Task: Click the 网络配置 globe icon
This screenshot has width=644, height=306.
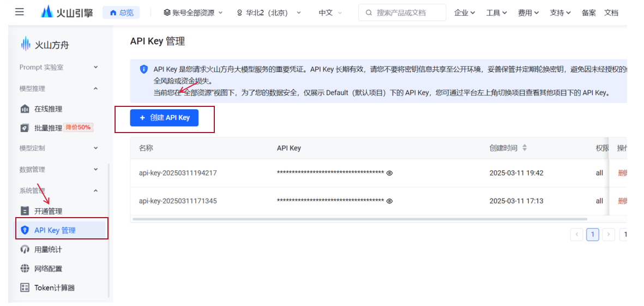Action: [x=25, y=268]
